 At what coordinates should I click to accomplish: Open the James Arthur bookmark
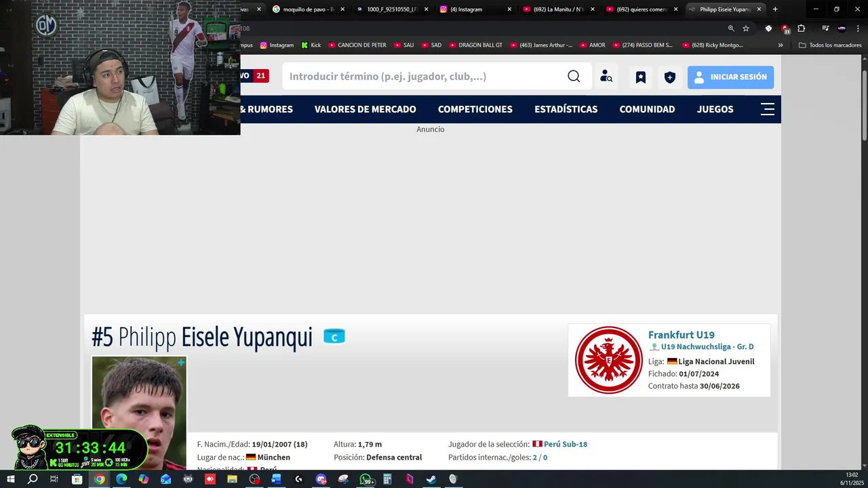[540, 45]
